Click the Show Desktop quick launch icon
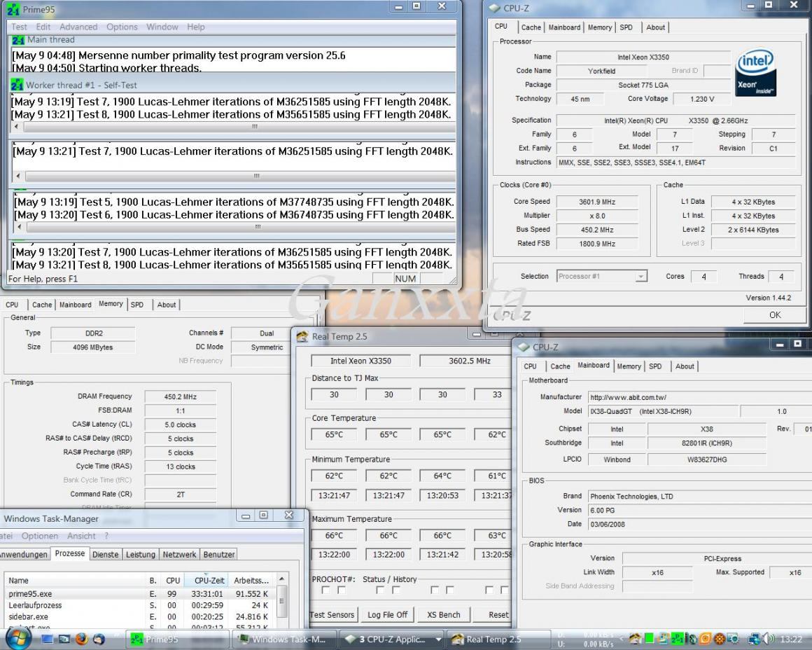 (x=47, y=639)
